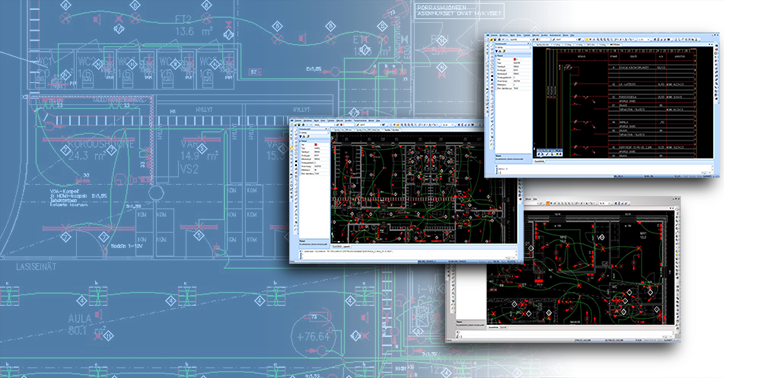Open the object selector dropdown in the middle window's properties panel

[x=314, y=132]
